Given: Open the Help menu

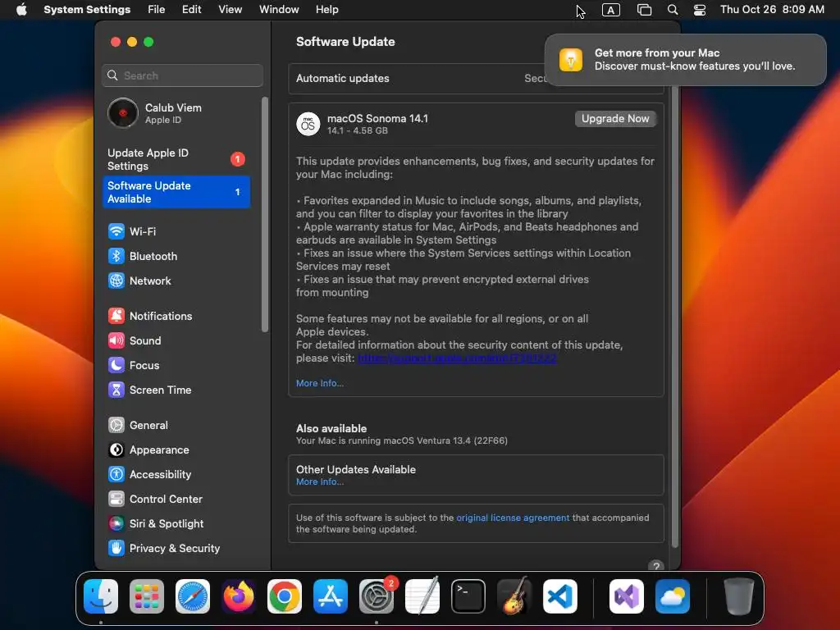Looking at the screenshot, I should tap(326, 10).
